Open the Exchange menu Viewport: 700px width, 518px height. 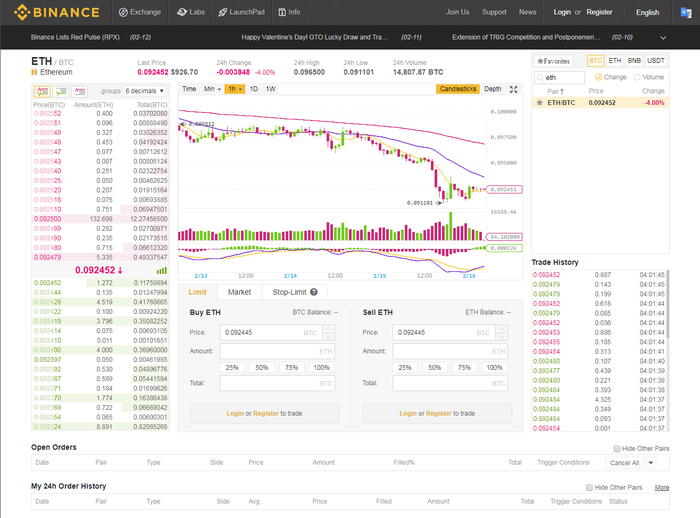(x=140, y=12)
